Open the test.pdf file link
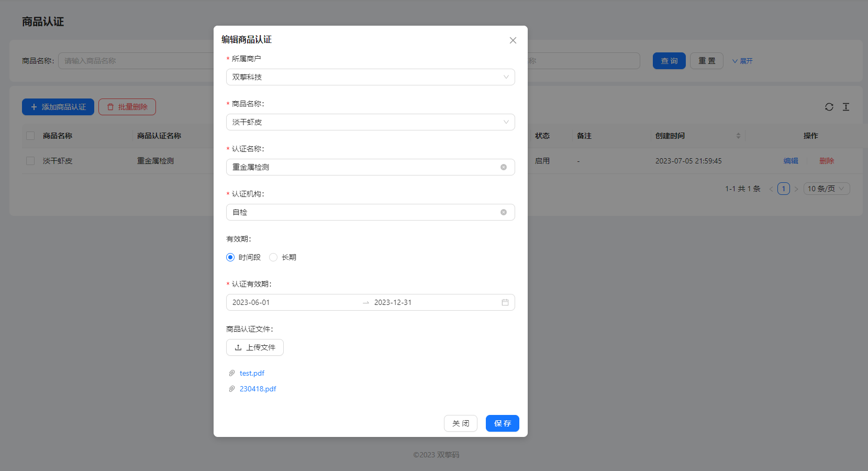868x471 pixels. [252, 373]
